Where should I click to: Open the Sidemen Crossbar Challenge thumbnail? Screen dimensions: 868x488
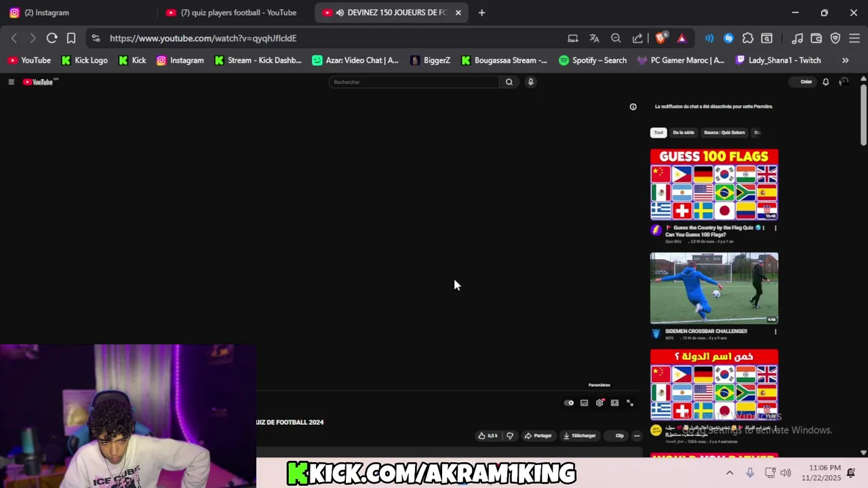click(x=714, y=289)
